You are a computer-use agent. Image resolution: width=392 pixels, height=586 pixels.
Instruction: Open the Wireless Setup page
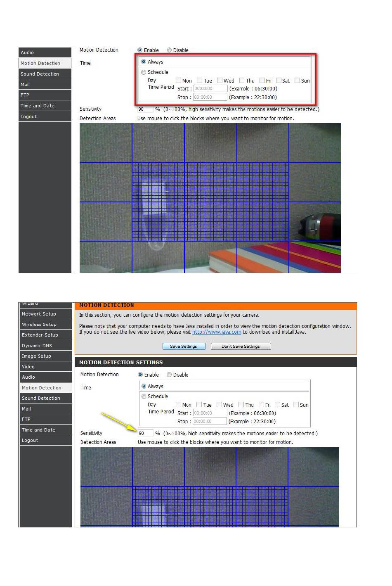pos(45,325)
